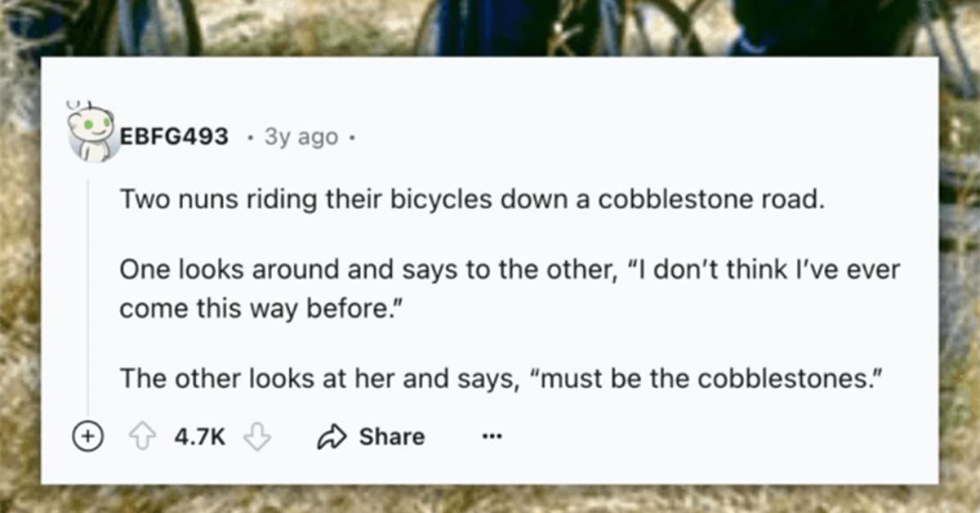980x513 pixels.
Task: Click the "3y ago" timestamp
Action: click(x=301, y=137)
